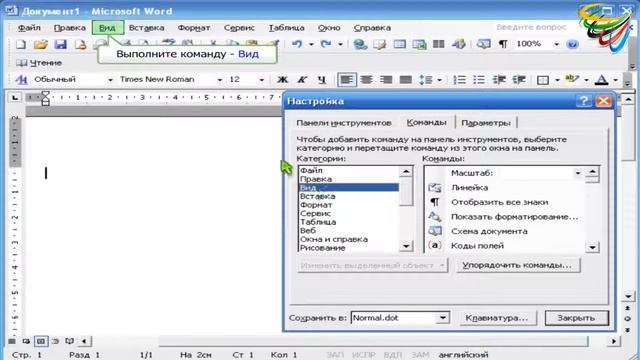
Task: Apply numbered list formatting
Action: click(460, 80)
